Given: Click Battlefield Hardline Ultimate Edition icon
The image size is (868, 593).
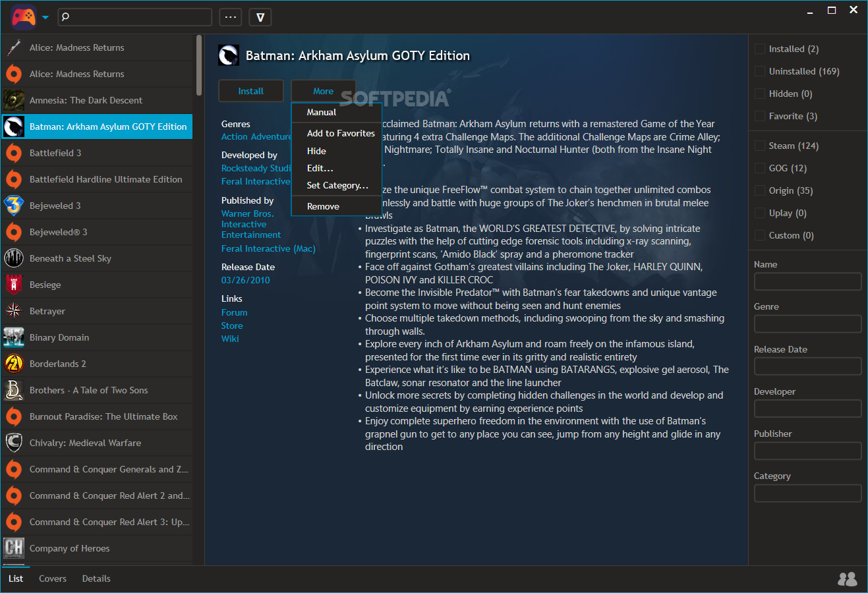Looking at the screenshot, I should (x=14, y=179).
